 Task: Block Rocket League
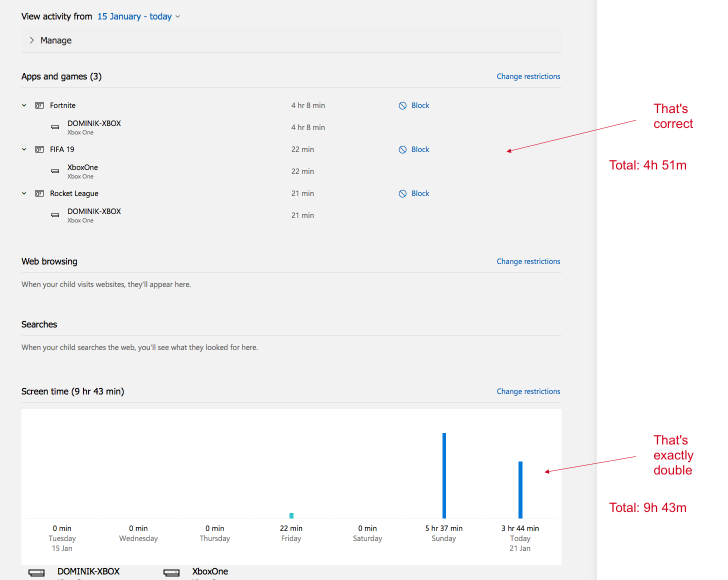pyautogui.click(x=414, y=193)
